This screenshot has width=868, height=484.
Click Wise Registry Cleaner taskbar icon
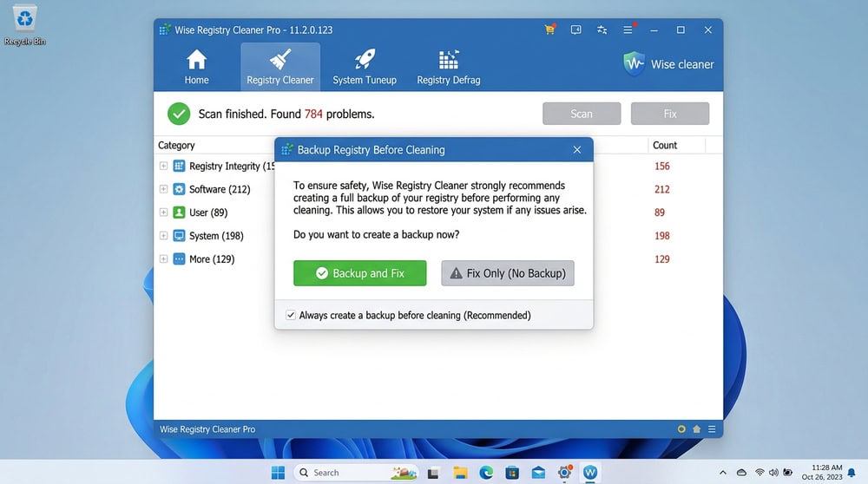[590, 473]
